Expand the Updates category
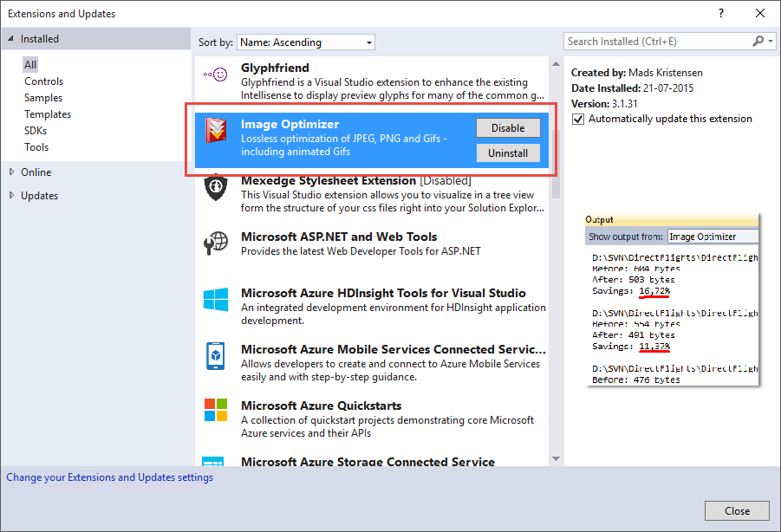 pos(11,195)
